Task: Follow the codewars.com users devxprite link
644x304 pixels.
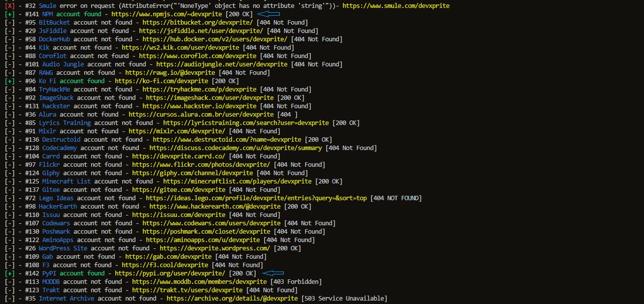Action: pyautogui.click(x=212, y=224)
